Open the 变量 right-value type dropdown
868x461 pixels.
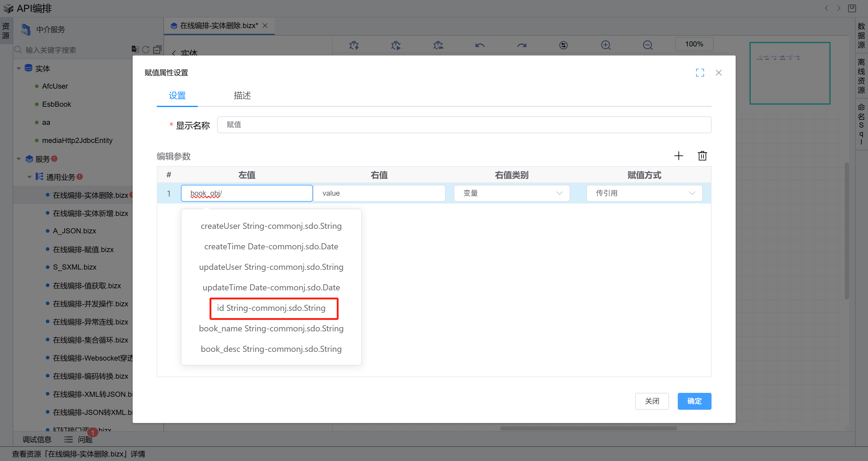(512, 193)
